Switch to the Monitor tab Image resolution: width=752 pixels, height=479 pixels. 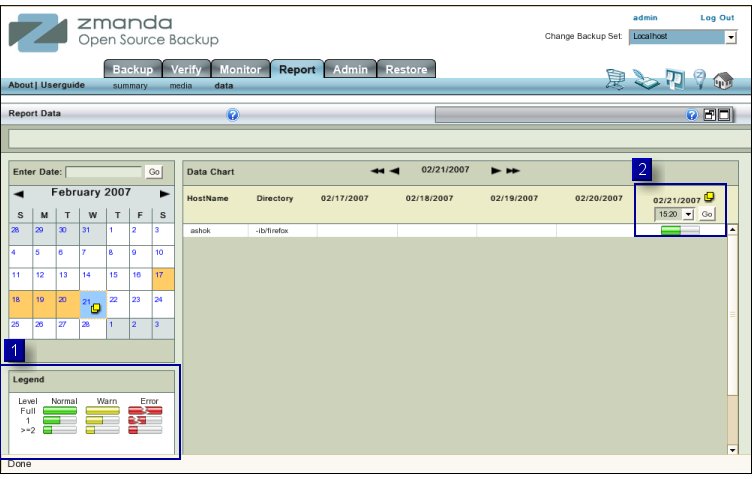[240, 70]
